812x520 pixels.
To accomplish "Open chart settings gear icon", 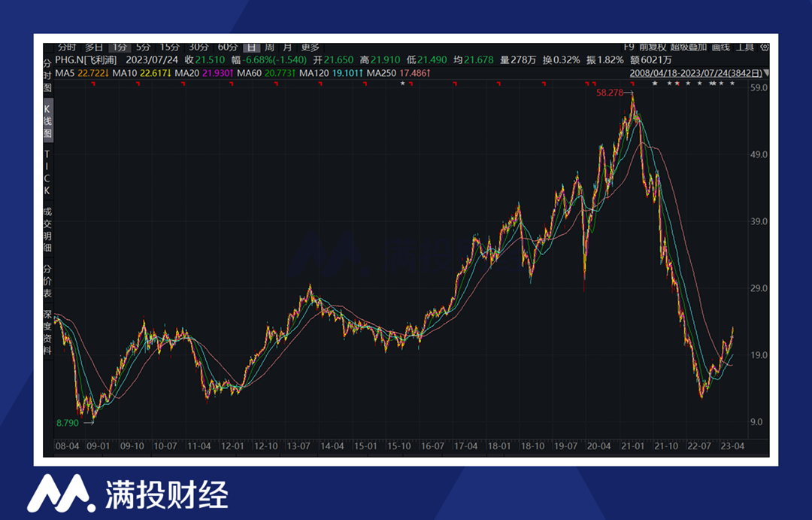I will 765,47.
